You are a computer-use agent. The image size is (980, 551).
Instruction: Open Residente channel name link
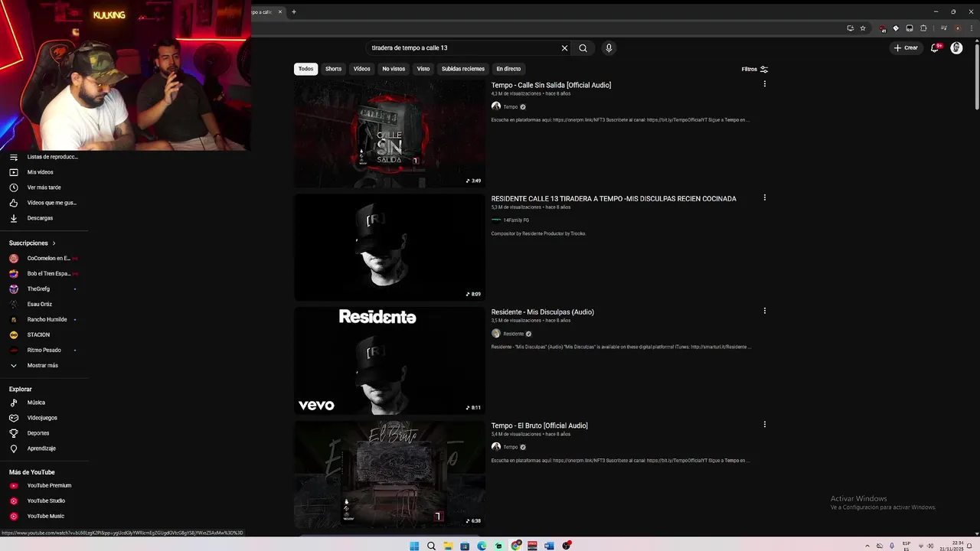pyautogui.click(x=514, y=334)
